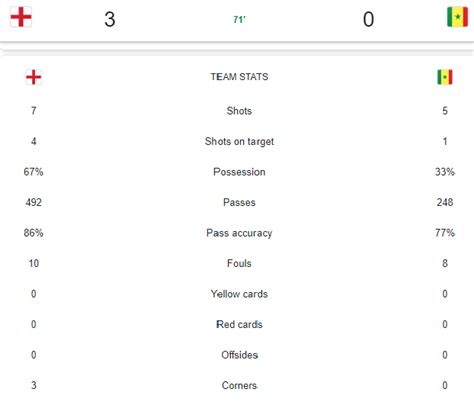Click Senegal's score of 0 in header
474x405 pixels.
pyautogui.click(x=368, y=19)
